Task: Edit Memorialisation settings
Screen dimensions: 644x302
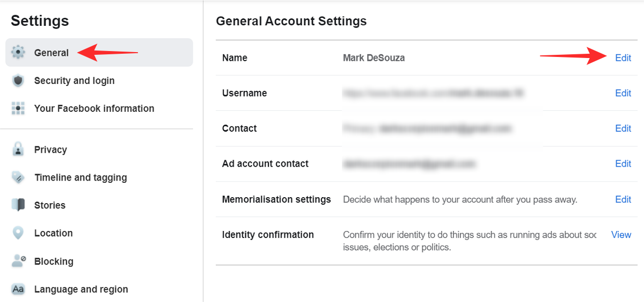Action: 623,199
